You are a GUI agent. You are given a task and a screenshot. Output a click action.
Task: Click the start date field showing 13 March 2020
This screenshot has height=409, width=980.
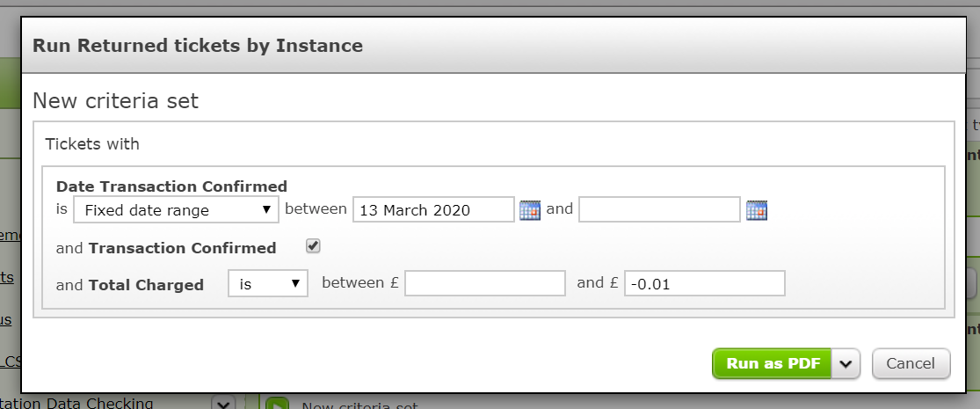[x=434, y=210]
